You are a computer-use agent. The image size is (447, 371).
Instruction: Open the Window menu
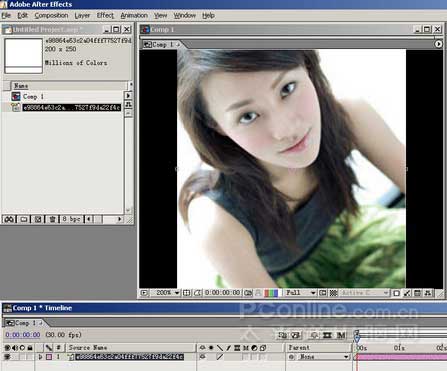(x=184, y=15)
